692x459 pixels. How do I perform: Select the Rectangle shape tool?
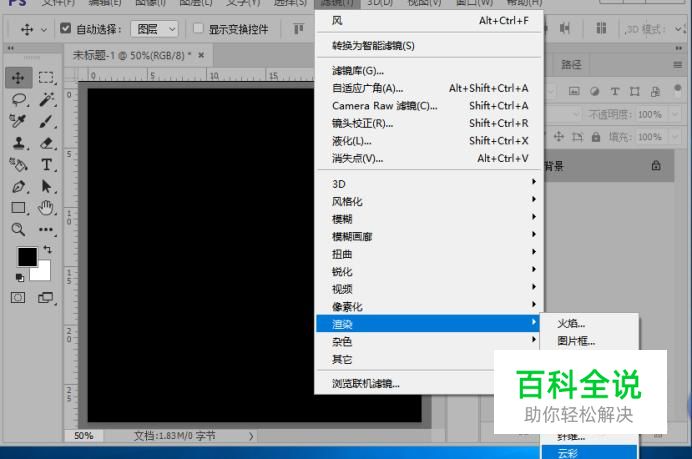coord(19,208)
